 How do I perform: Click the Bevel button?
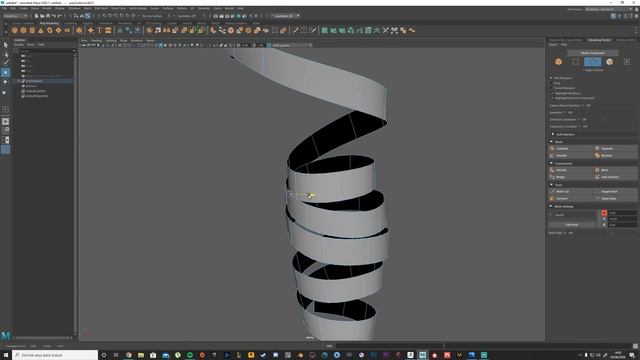[615, 170]
